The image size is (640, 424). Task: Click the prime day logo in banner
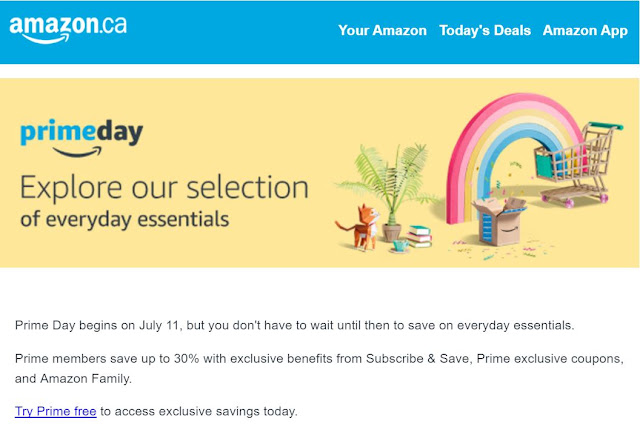point(82,138)
